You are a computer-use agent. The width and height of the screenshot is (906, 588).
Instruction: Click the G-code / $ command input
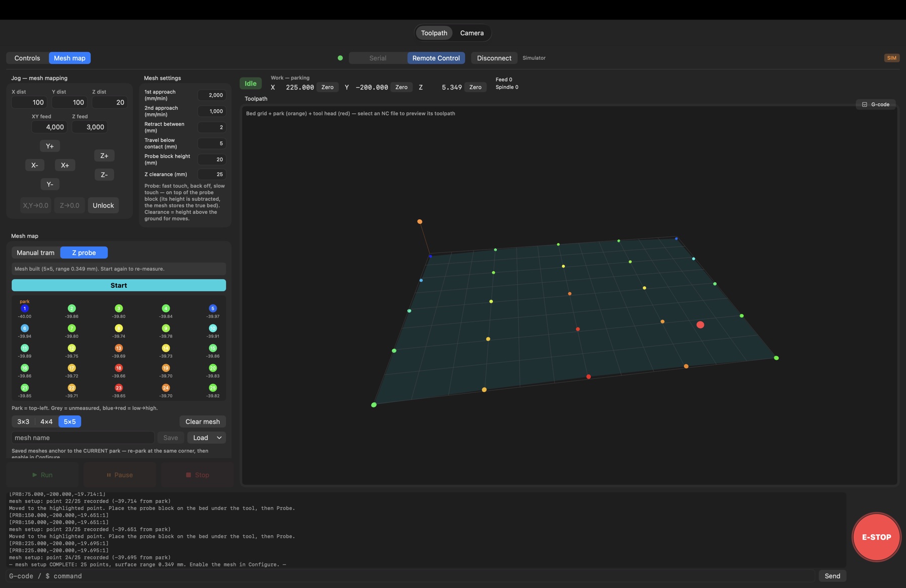point(411,576)
